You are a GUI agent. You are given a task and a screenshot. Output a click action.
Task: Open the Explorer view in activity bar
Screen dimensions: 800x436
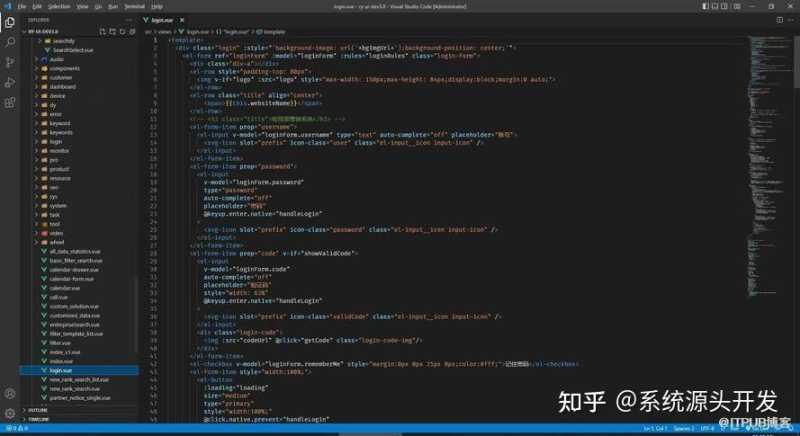(10, 22)
